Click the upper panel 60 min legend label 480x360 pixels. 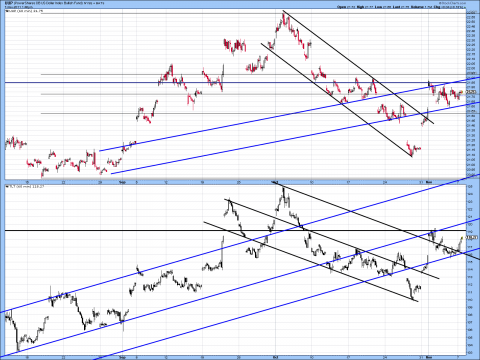pyautogui.click(x=25, y=11)
